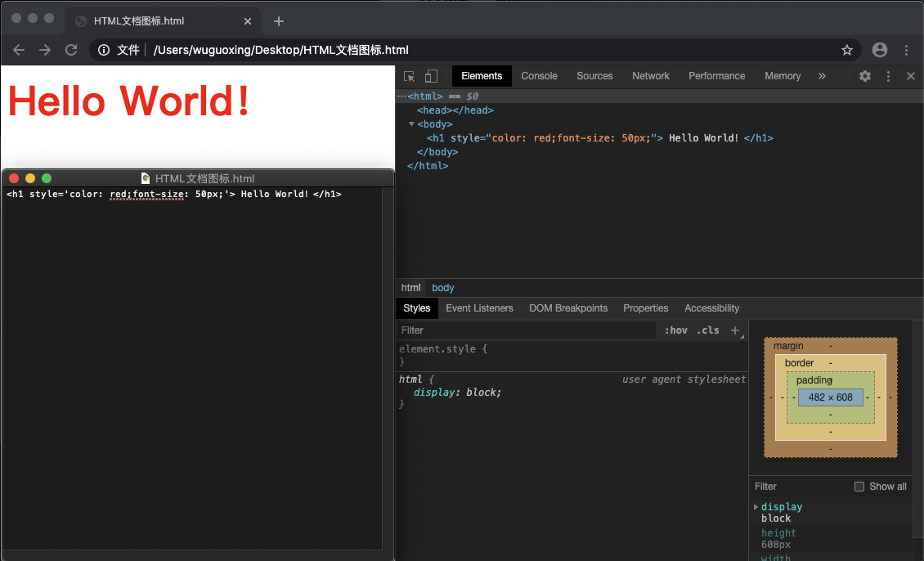Screen dimensions: 924x561
Task: Click the element.style rule block
Action: point(572,356)
